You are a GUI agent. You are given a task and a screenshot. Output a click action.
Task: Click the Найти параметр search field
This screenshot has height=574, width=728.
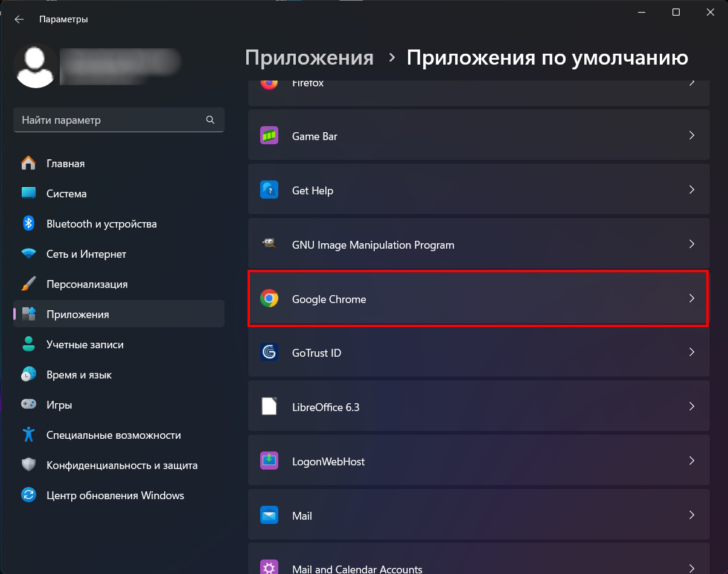(119, 120)
